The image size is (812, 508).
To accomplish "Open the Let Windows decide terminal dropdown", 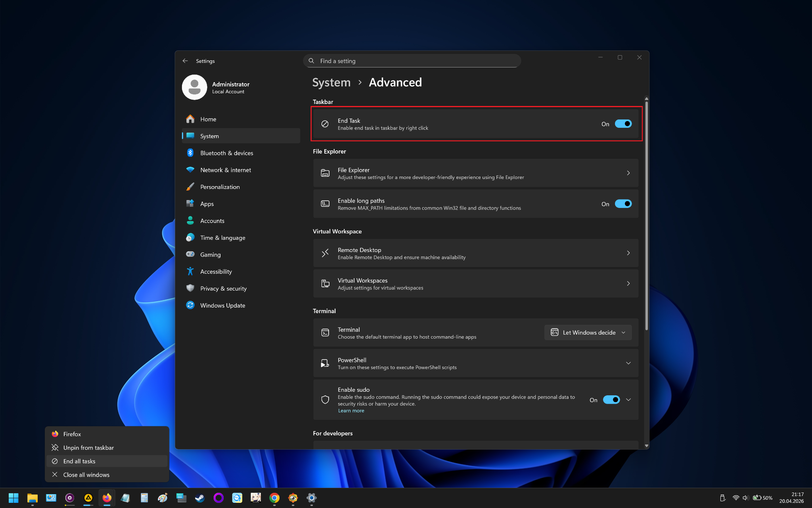I will coord(588,333).
